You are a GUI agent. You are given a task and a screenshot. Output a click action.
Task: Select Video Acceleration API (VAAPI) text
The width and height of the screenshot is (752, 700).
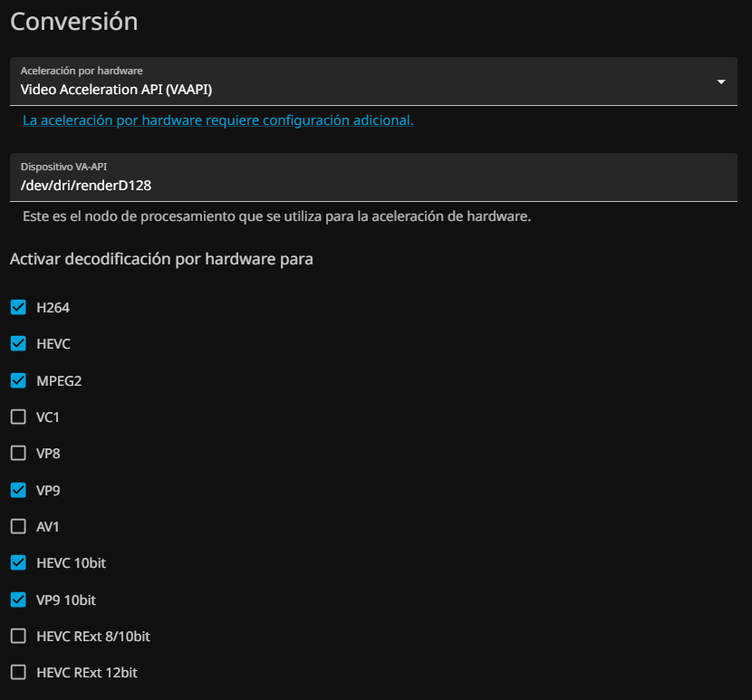[116, 89]
